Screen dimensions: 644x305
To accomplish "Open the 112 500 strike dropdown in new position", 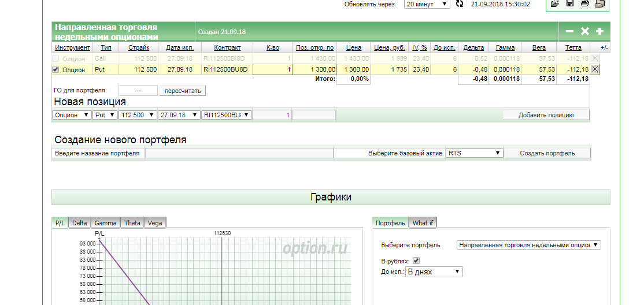I will [x=138, y=115].
